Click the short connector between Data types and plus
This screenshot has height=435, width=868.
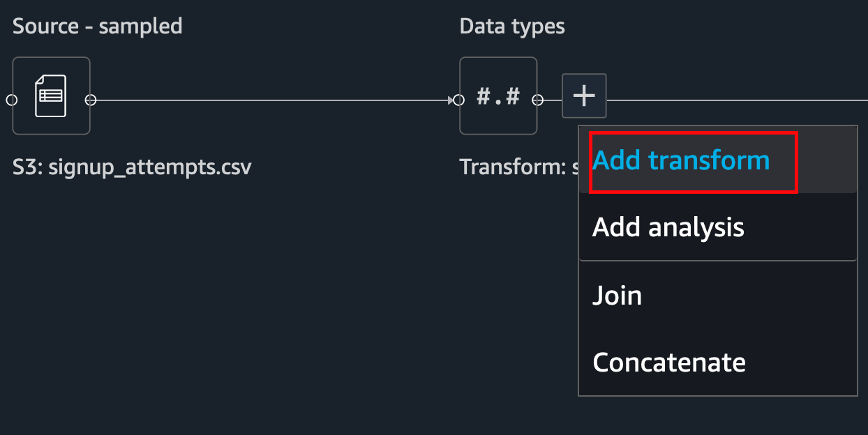point(553,100)
